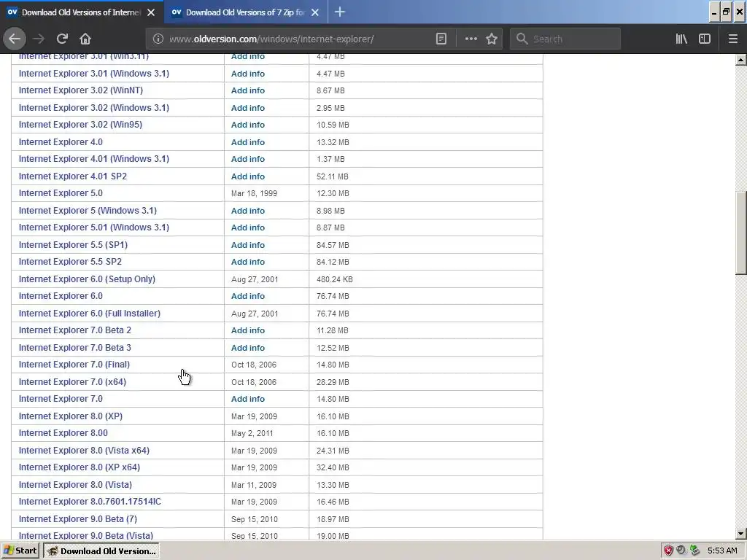This screenshot has height=560, width=747.
Task: Open Internet Explorer 5.5 SP2 link
Action: [70, 262]
